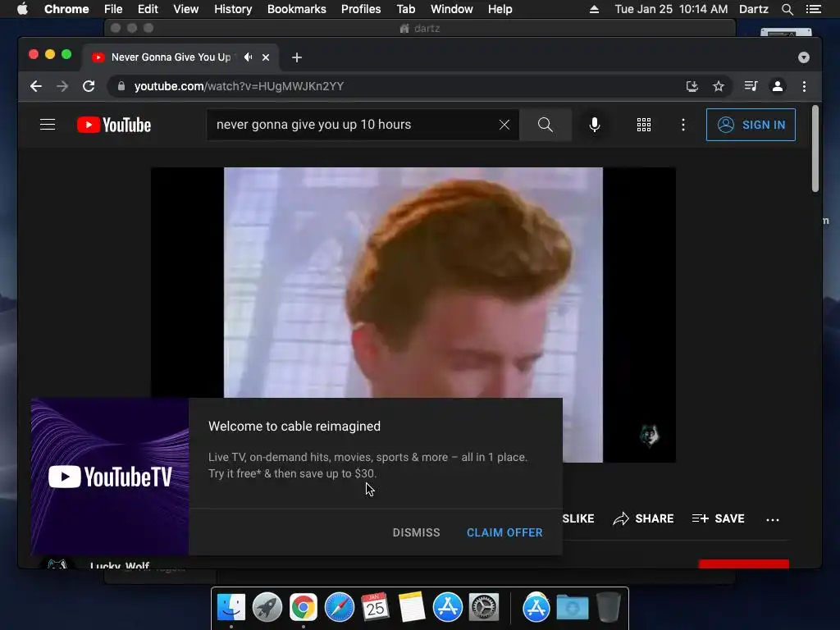Open the File menu
This screenshot has height=630, width=840.
(x=113, y=9)
